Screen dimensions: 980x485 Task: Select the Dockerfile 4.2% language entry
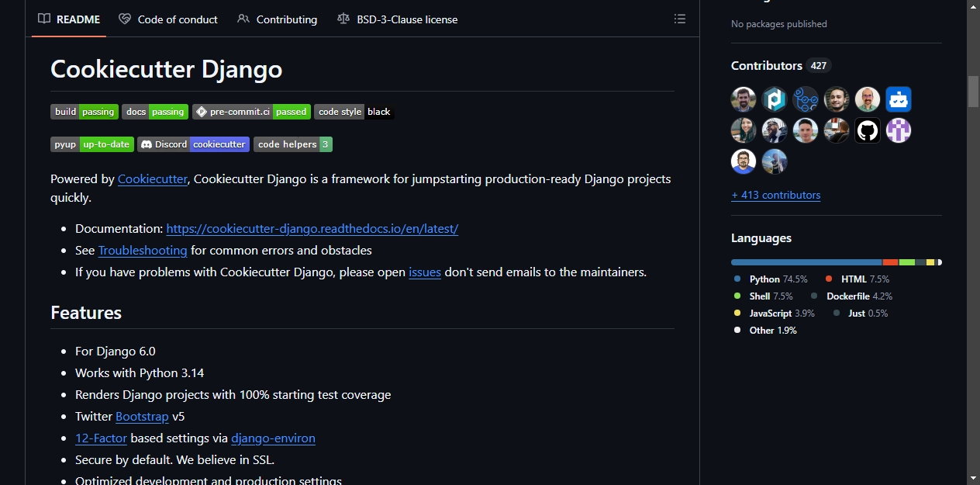[x=852, y=296]
